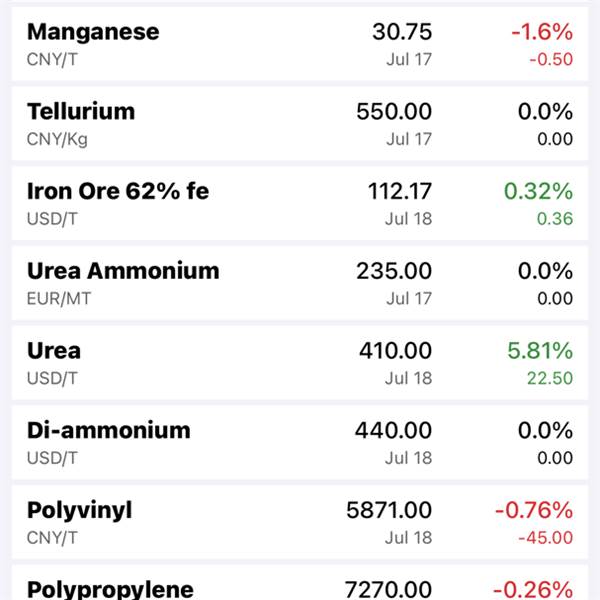This screenshot has height=600, width=600.
Task: Select Tellurium from the commodities list
Action: [x=300, y=124]
